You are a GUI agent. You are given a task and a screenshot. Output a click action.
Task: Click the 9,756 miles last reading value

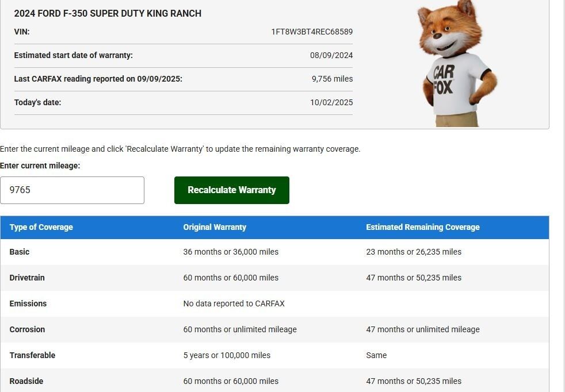[x=332, y=79]
